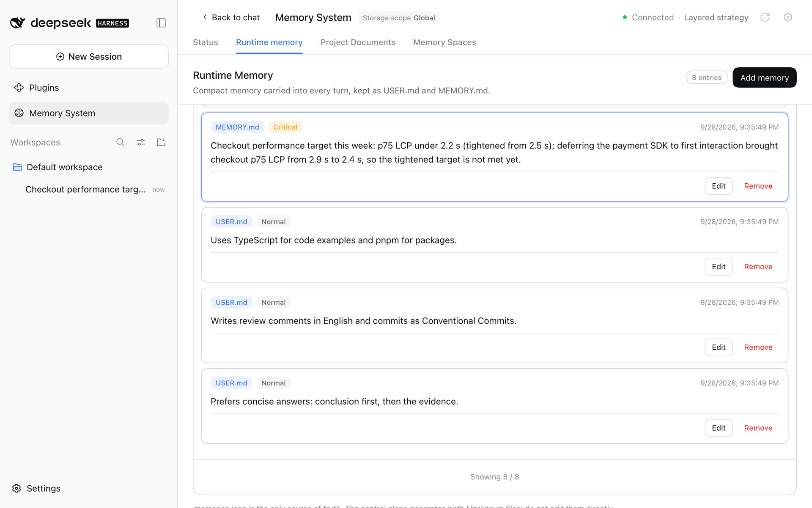Select Memory System in the sidebar
This screenshot has height=508, width=812.
tap(89, 113)
